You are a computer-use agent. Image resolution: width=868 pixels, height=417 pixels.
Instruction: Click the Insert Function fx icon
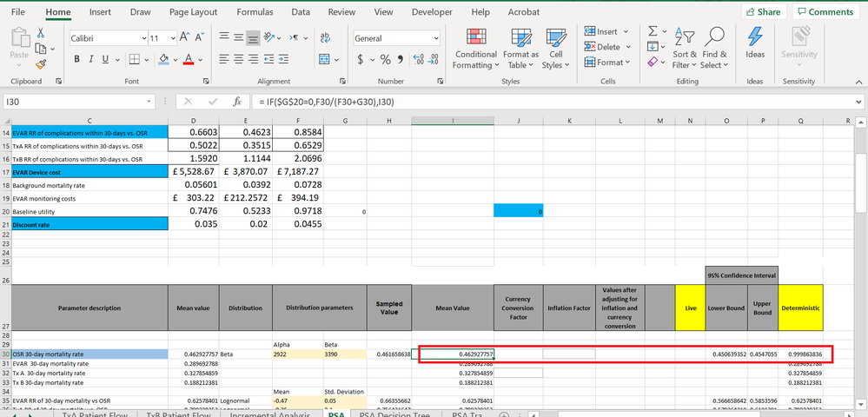point(237,102)
